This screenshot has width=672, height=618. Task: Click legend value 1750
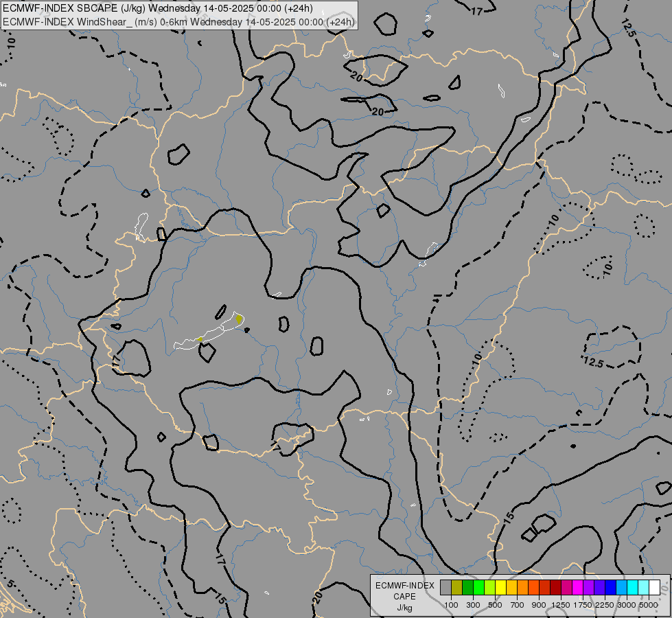583,605
